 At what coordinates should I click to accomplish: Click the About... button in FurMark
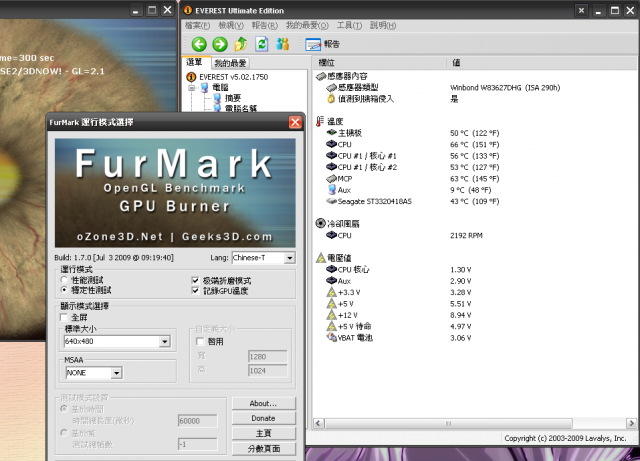[x=264, y=403]
